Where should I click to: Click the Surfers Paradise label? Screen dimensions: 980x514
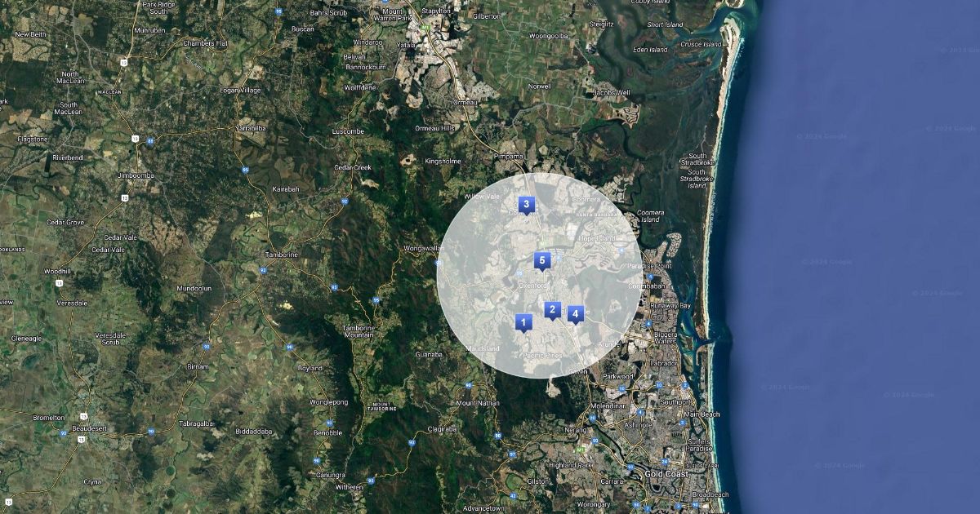(698, 445)
